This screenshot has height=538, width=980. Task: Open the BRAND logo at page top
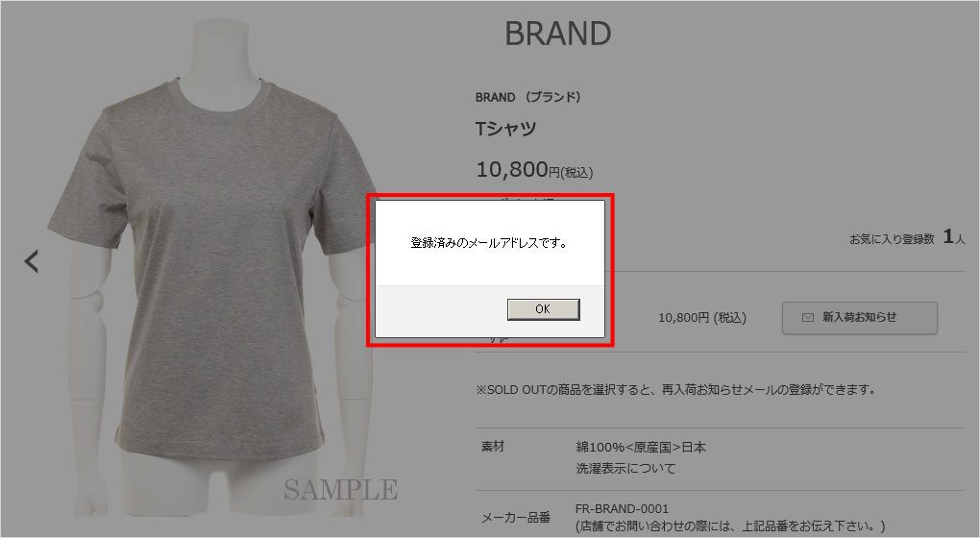(x=557, y=34)
